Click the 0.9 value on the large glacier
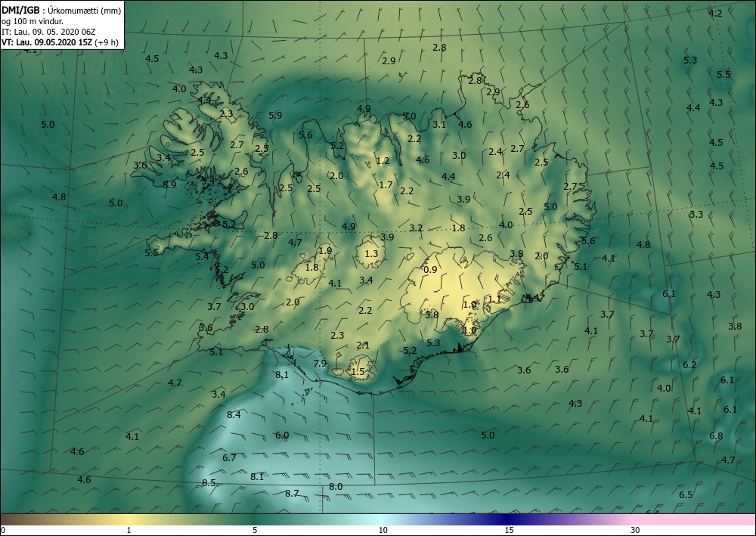756x536 pixels. 430,270
